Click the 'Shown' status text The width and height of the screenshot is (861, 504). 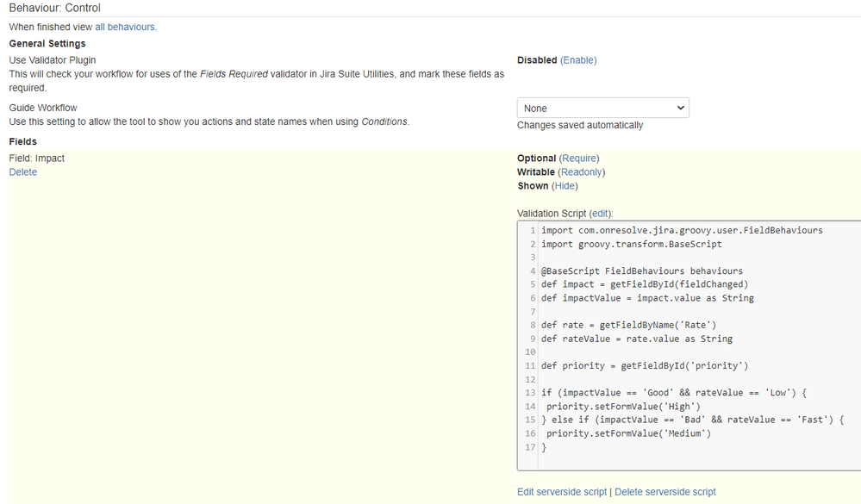pos(533,185)
